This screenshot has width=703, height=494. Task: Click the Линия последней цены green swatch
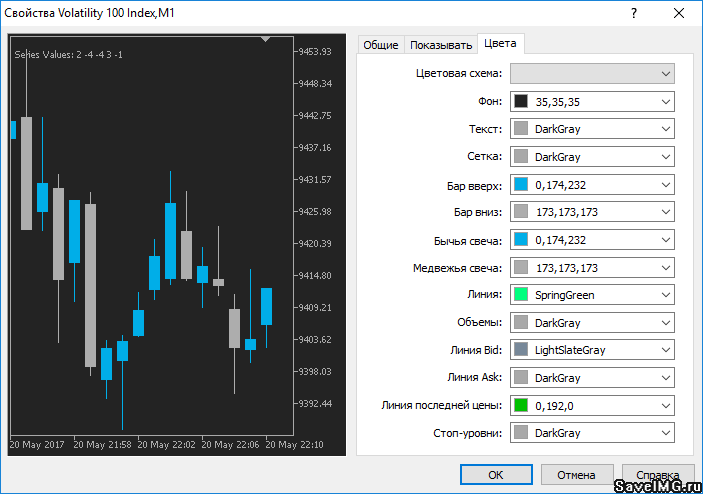(x=520, y=406)
